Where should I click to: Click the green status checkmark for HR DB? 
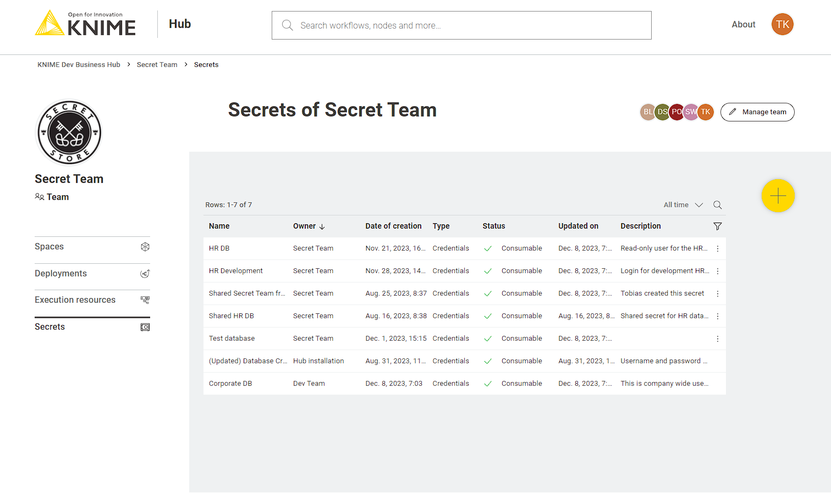point(488,248)
